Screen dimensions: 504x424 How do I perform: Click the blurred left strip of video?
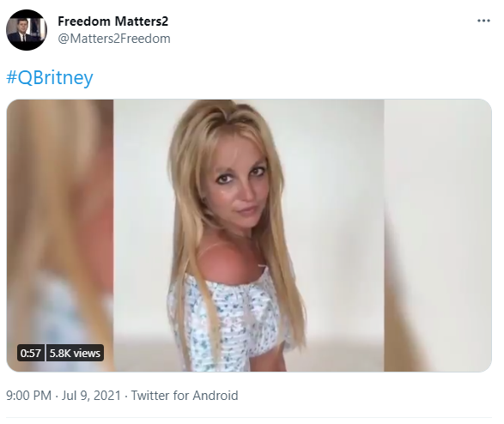coord(60,235)
